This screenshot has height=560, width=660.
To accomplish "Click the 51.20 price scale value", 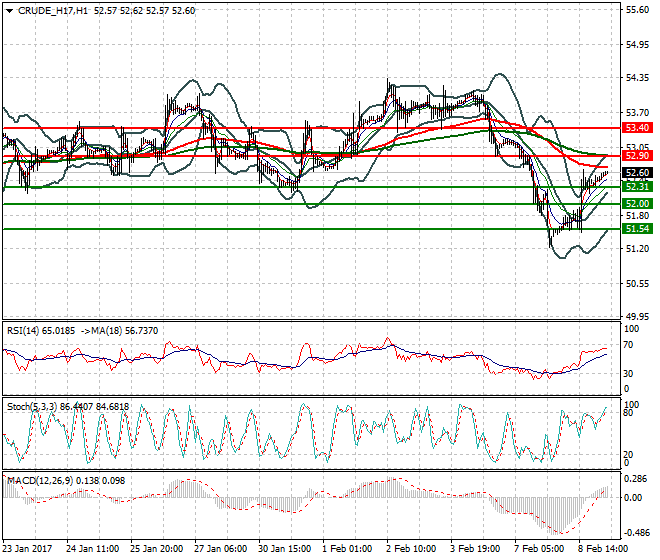I will point(637,249).
